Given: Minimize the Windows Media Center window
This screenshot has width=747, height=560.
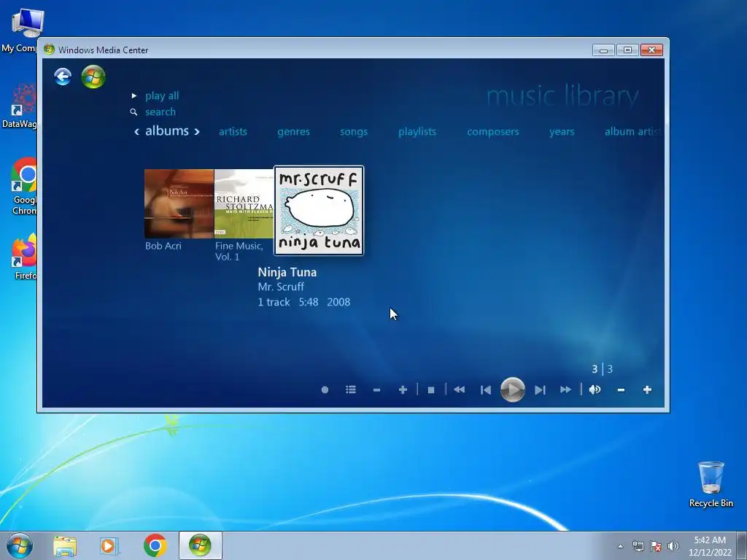Looking at the screenshot, I should 603,50.
